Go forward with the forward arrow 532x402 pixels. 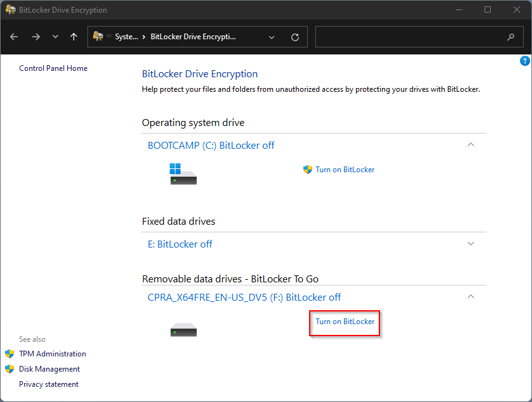click(x=35, y=37)
